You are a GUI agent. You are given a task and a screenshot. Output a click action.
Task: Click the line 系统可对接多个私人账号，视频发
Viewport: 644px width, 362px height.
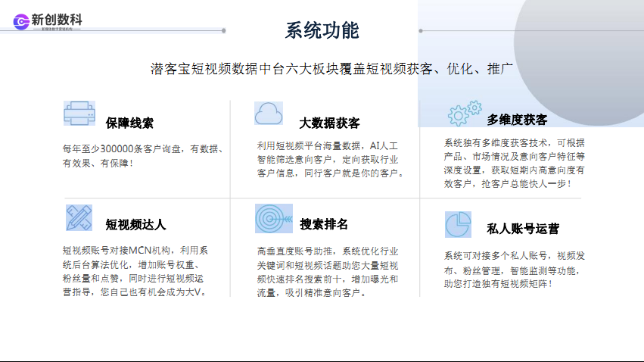pyautogui.click(x=514, y=256)
